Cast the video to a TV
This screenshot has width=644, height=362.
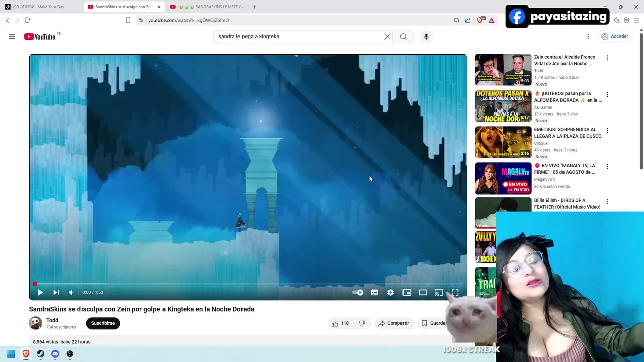[439, 292]
